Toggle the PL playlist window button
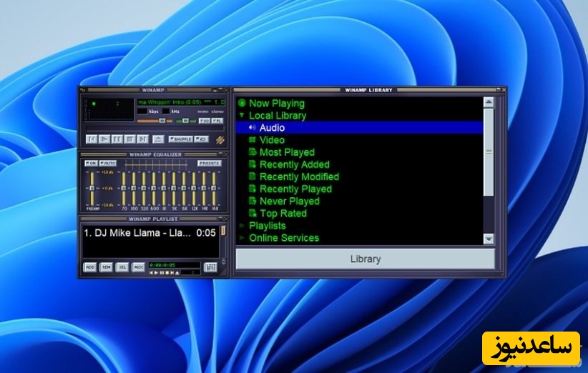The height and width of the screenshot is (373, 588). tap(217, 121)
